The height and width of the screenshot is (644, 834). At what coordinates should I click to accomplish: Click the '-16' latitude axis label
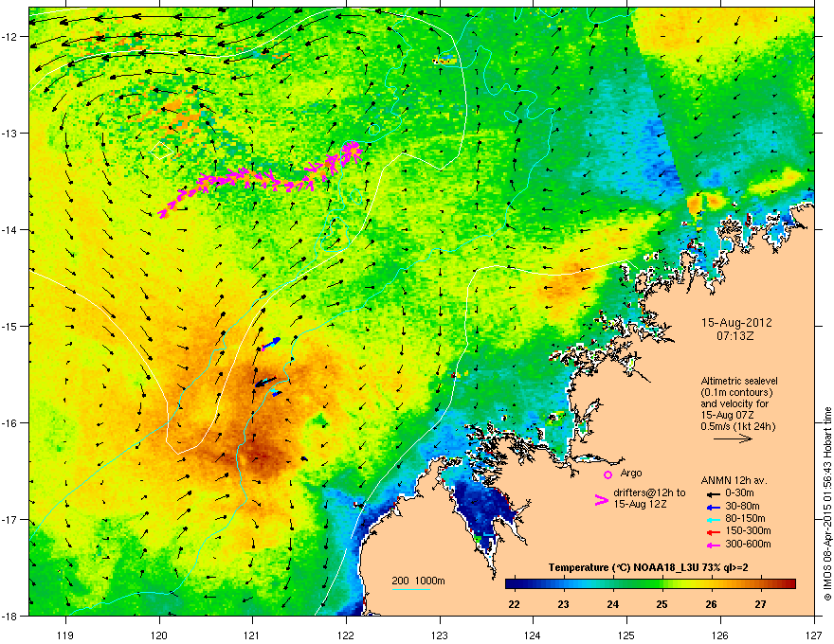tap(9, 422)
